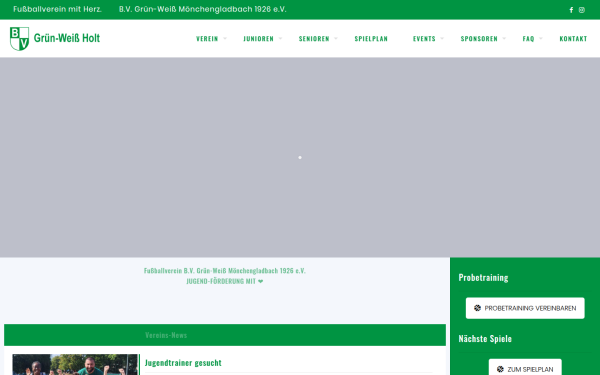Click the ball icon on Probetraining vereinbaren button
Screen dimensions: 600x375
[x=477, y=308]
